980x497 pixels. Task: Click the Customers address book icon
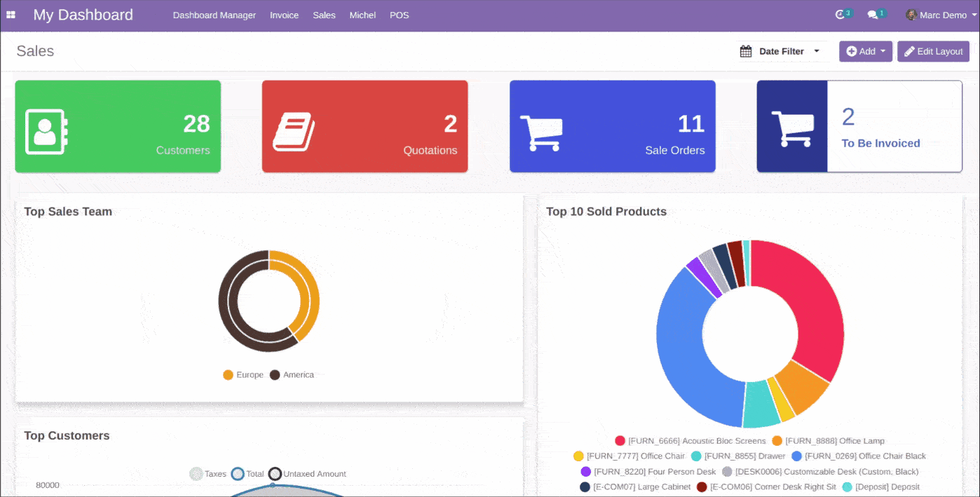[x=46, y=132]
